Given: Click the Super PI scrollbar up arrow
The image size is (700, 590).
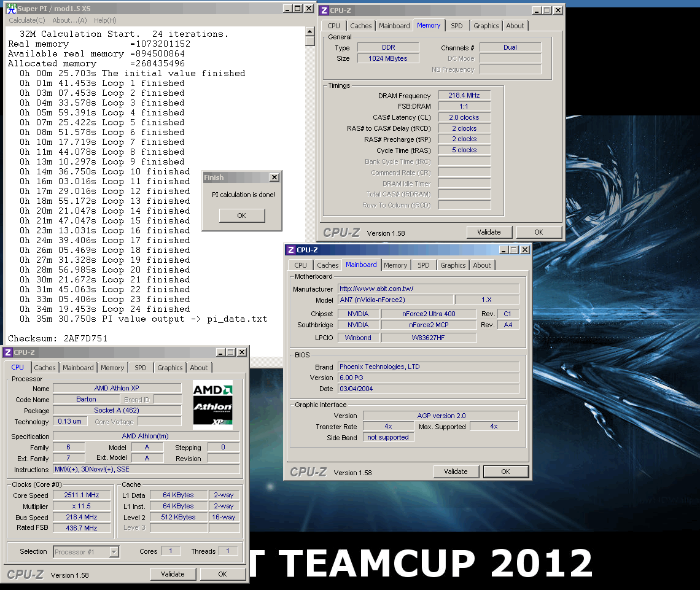Looking at the screenshot, I should 310,31.
